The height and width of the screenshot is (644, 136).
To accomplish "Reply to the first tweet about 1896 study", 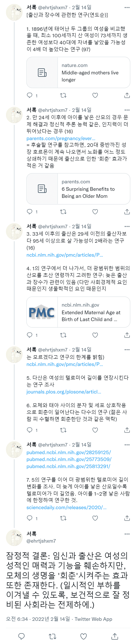I will [30, 95].
